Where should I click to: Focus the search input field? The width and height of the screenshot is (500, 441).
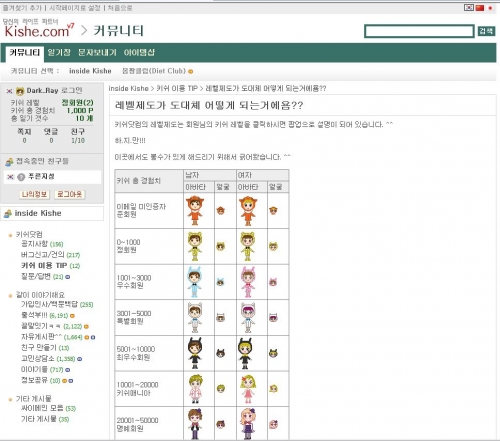pyautogui.click(x=419, y=31)
